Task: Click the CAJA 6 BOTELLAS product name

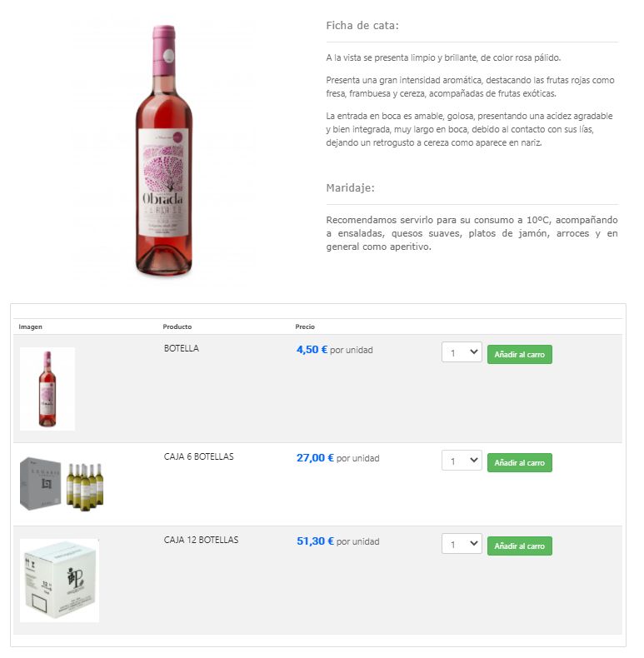Action: pyautogui.click(x=198, y=456)
